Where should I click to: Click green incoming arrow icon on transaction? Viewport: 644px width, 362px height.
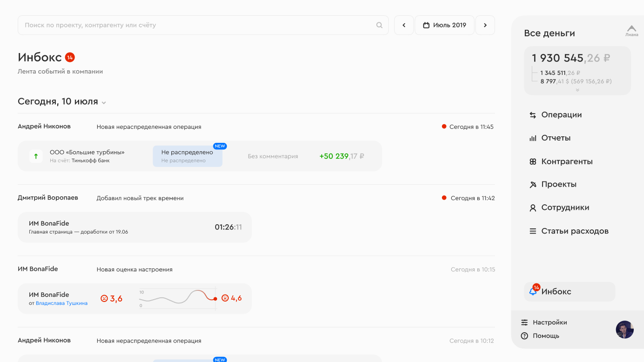pos(36,156)
